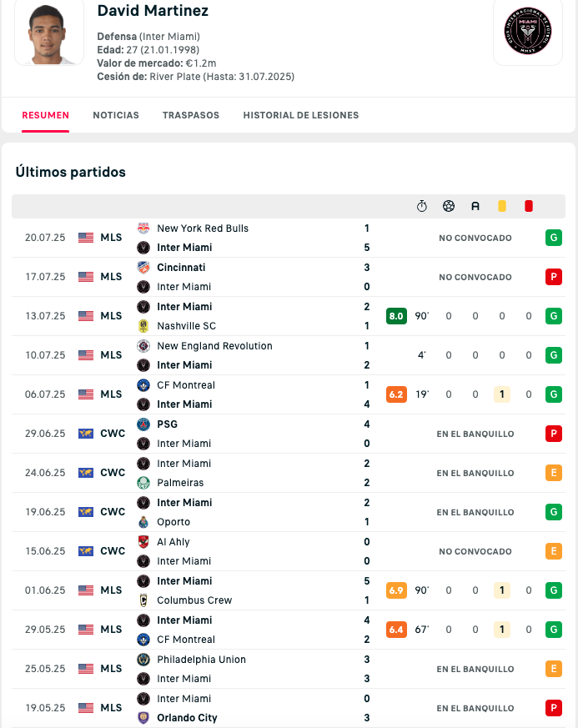Click the New York Red Bulls crest

coord(143,228)
